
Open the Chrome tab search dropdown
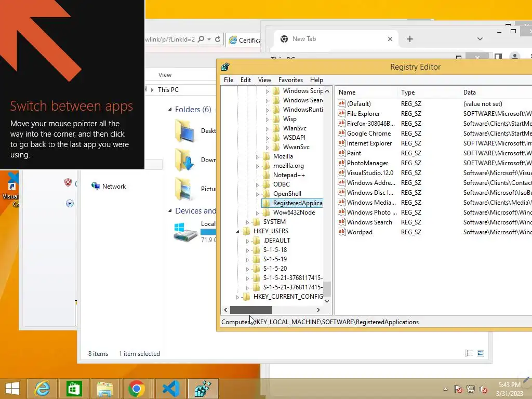click(x=480, y=39)
